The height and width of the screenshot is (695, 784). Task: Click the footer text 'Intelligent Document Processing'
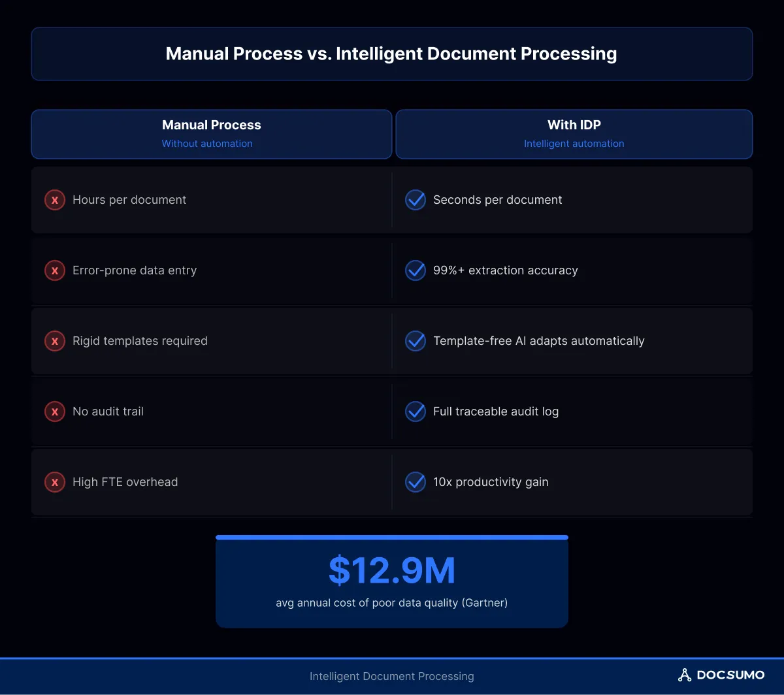pyautogui.click(x=392, y=676)
